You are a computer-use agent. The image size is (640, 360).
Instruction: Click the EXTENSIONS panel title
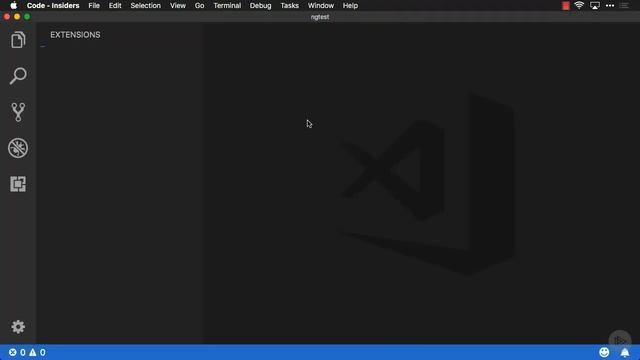click(x=75, y=35)
